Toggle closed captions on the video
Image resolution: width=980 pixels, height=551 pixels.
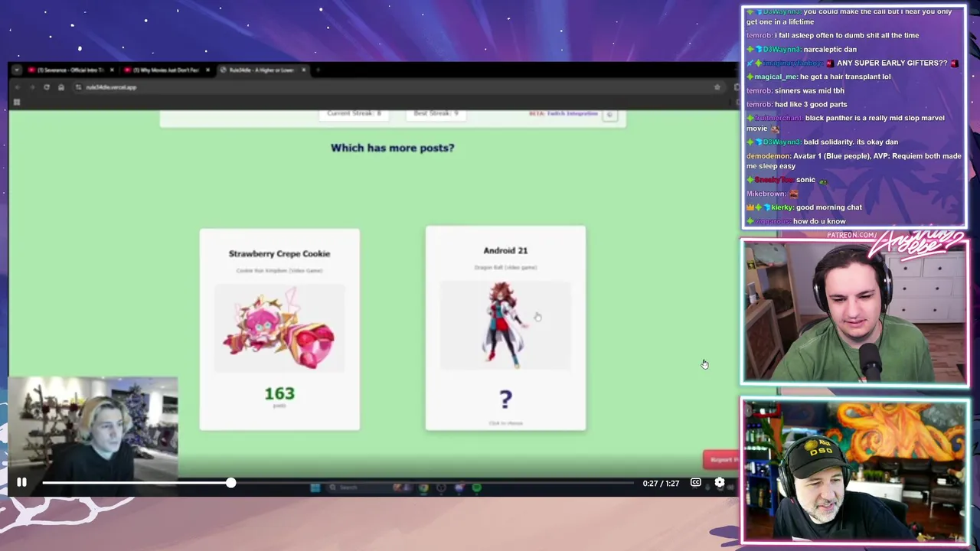(x=695, y=482)
